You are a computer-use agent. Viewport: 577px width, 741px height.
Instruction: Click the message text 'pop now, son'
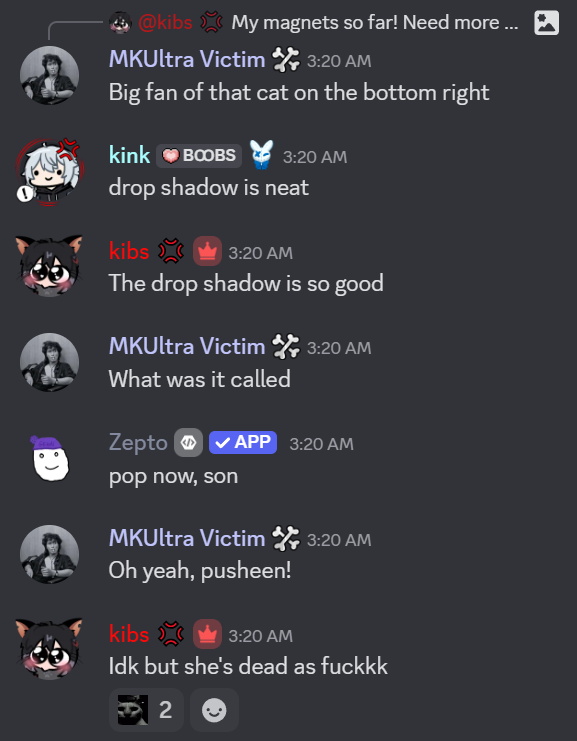coord(173,476)
